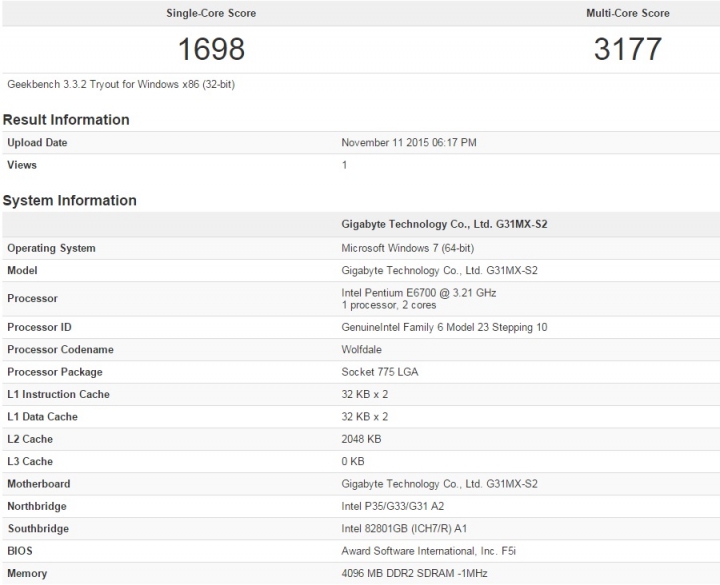This screenshot has height=585, width=720.
Task: Select upload date November 11 2015 06:17 PM
Action: pos(409,143)
